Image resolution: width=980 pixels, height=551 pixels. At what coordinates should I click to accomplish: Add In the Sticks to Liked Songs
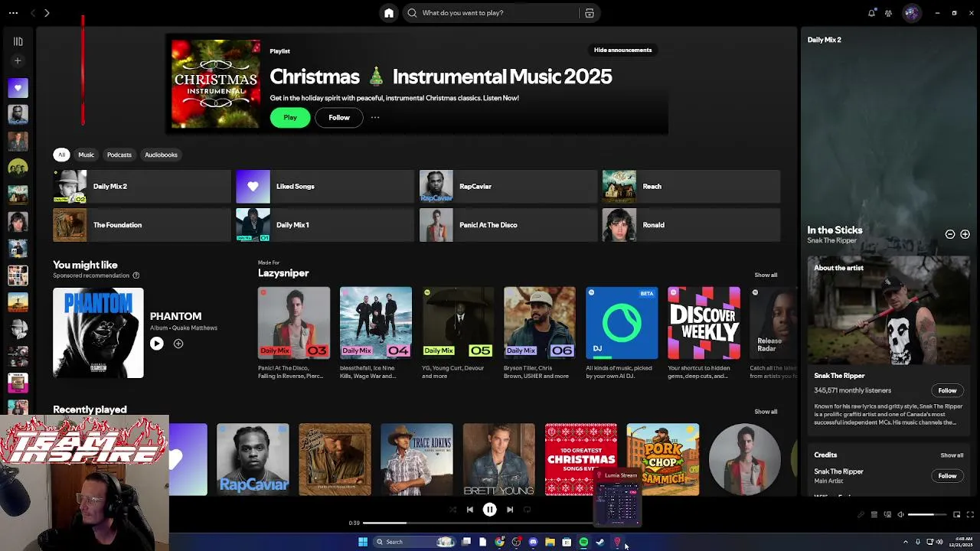point(965,234)
